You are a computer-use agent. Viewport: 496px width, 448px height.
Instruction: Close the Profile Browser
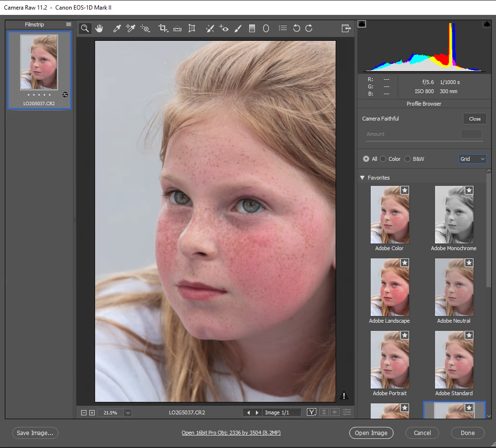click(x=474, y=119)
